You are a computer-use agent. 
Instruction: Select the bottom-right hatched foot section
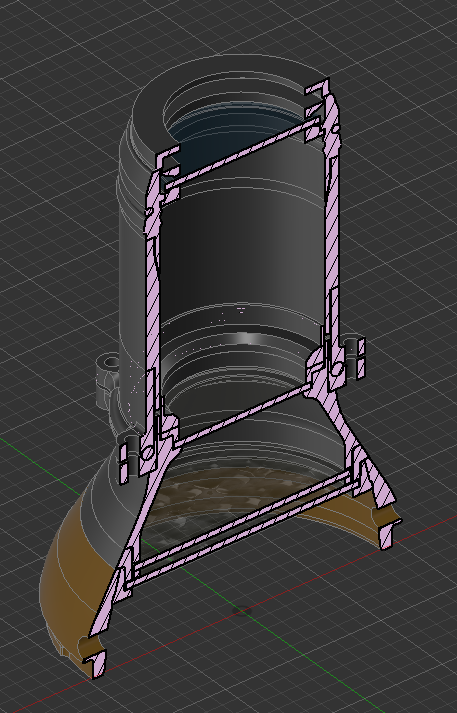tap(387, 534)
